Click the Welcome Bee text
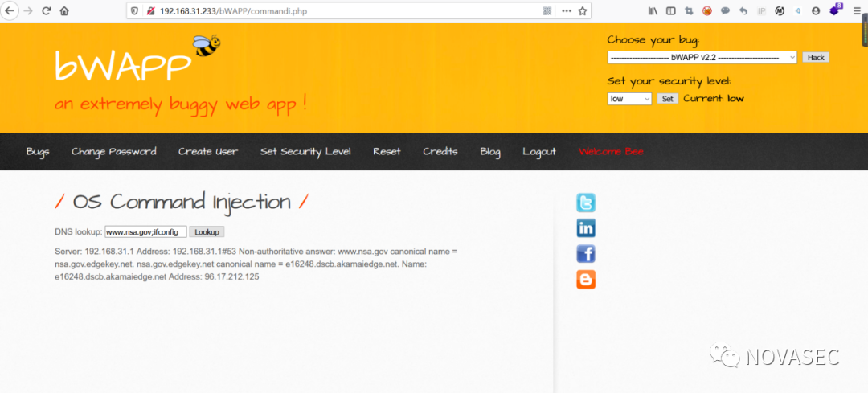 (x=611, y=152)
